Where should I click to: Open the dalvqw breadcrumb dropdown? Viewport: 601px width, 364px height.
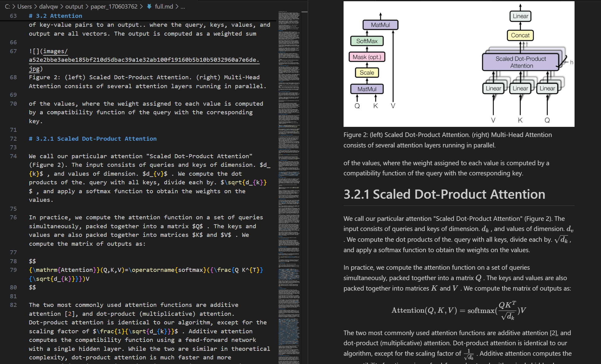48,6
